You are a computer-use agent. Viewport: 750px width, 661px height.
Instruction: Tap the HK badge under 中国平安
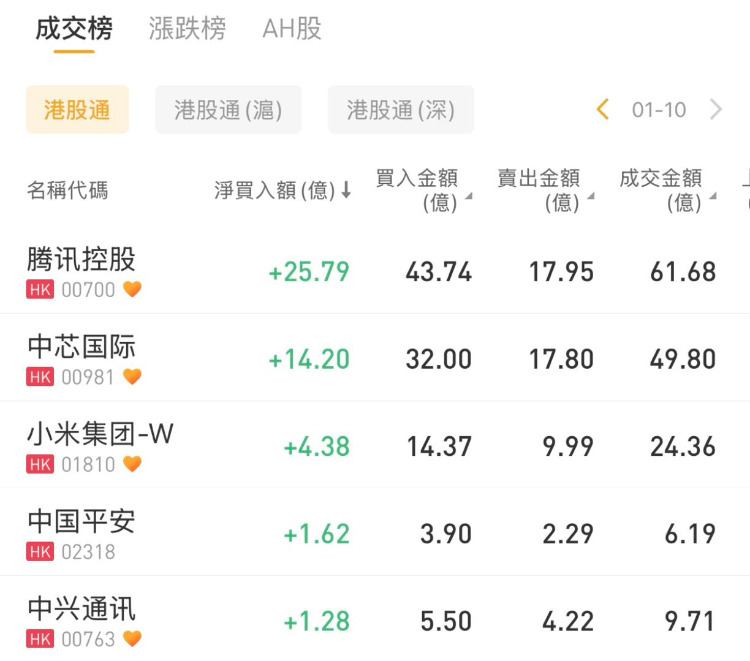[40, 551]
